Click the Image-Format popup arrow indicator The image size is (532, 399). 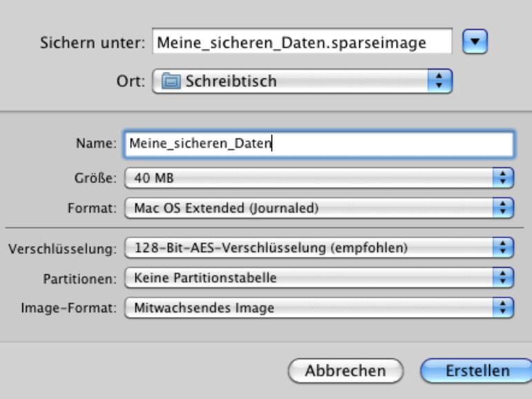504,308
